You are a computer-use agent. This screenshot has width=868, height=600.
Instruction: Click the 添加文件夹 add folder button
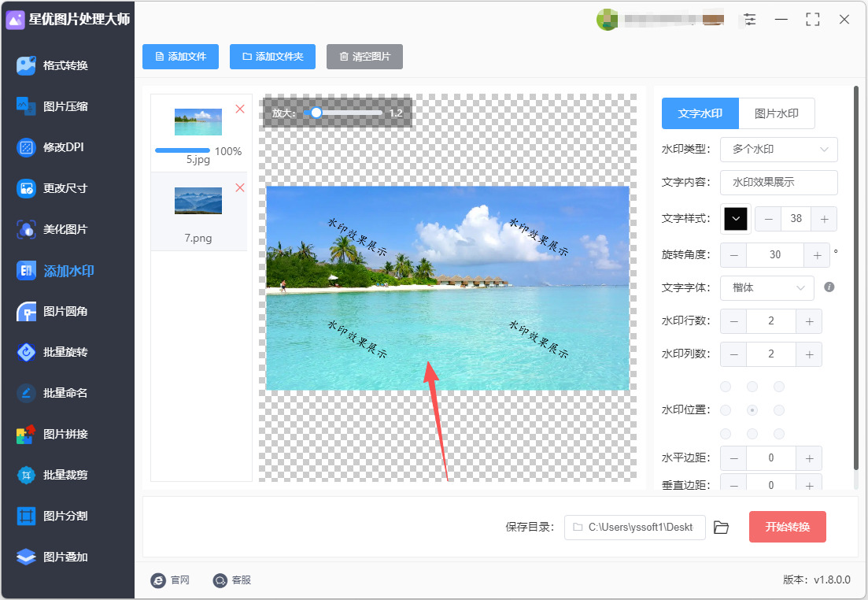click(272, 57)
